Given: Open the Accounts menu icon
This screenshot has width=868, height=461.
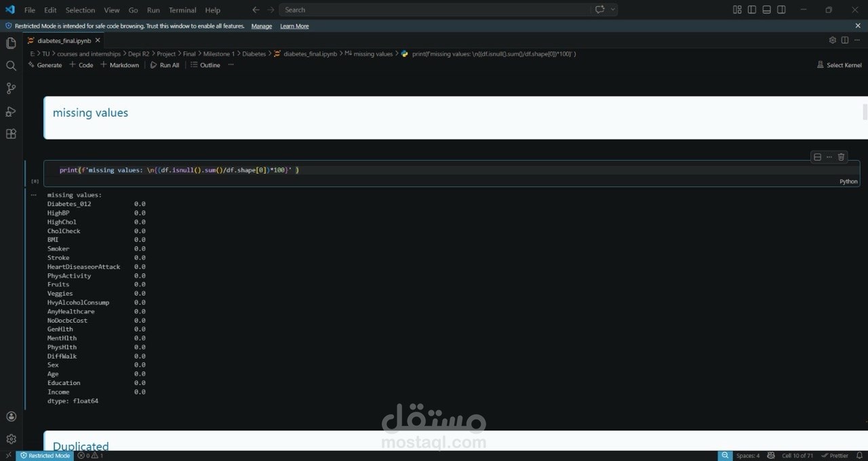Looking at the screenshot, I should point(11,416).
